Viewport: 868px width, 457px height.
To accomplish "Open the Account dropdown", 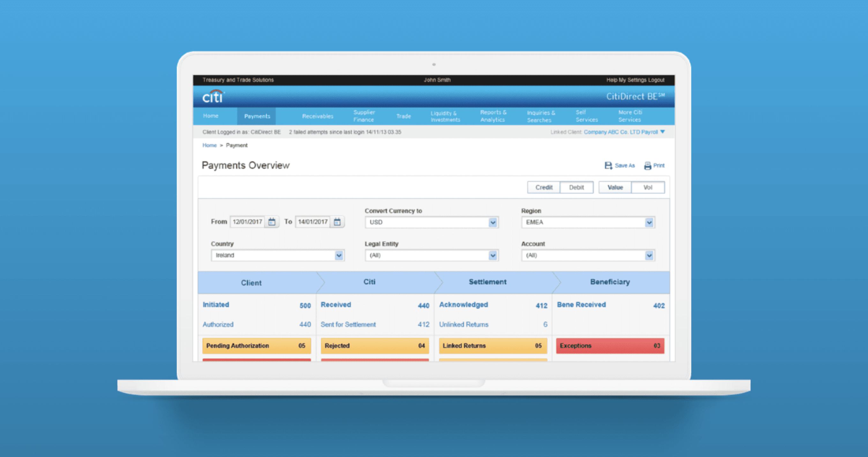I will (x=588, y=255).
